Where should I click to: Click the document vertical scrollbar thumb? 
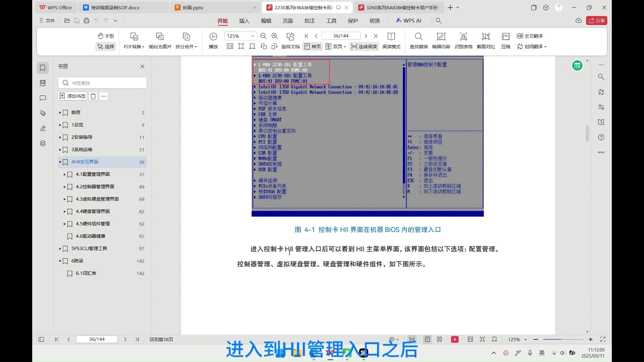[587, 134]
